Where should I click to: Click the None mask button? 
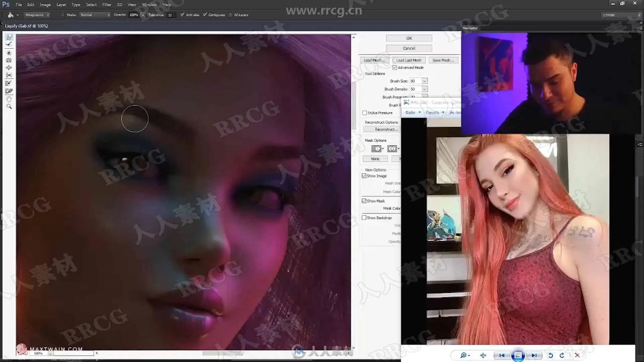coord(375,159)
